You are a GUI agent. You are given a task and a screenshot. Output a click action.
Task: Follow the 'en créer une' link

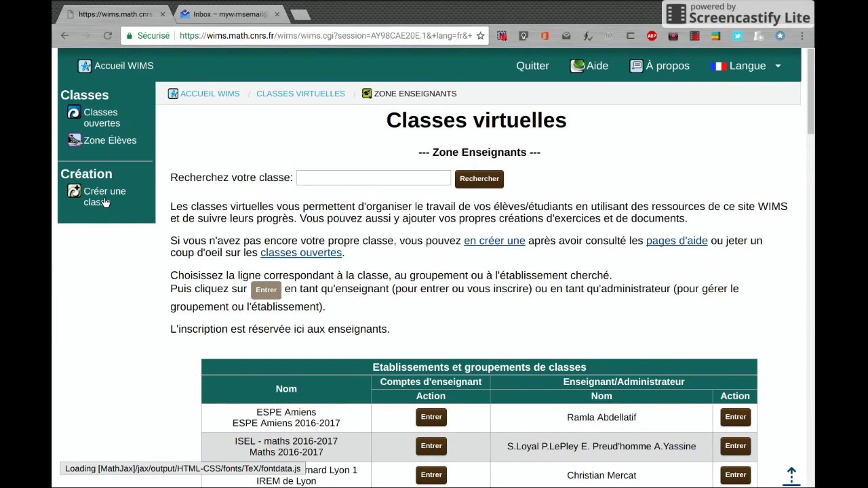point(494,241)
